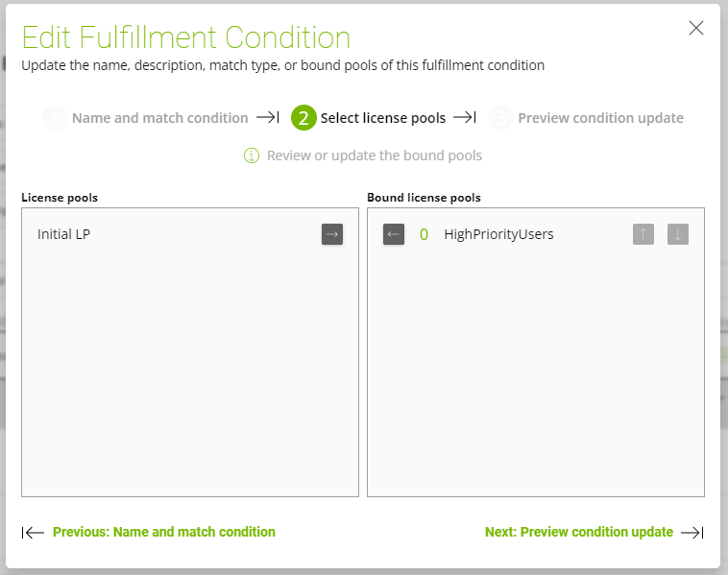728x575 pixels.
Task: Select the HighPriorityUsers bound pool entry
Action: [498, 234]
